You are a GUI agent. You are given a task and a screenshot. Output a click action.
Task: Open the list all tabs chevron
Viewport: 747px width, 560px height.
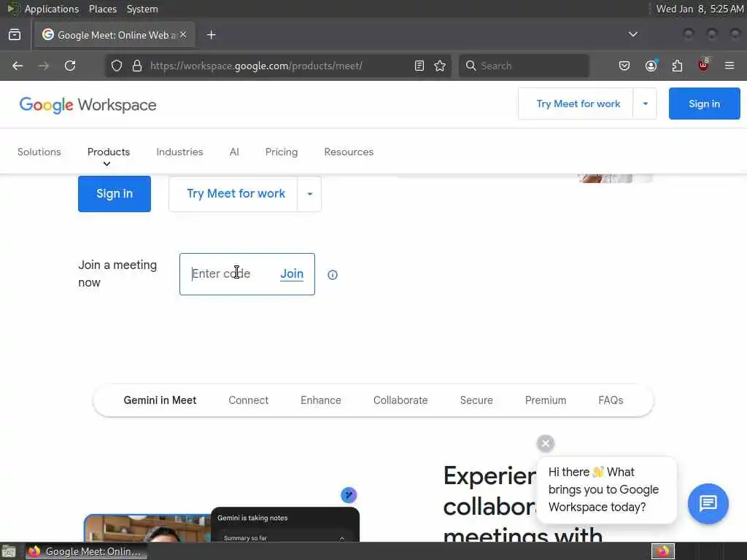(x=633, y=34)
